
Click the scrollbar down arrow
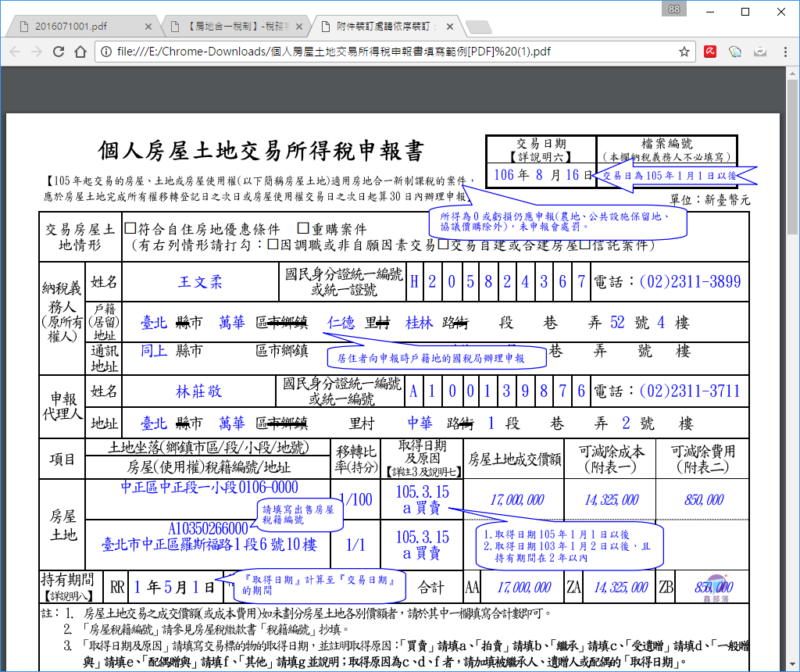pyautogui.click(x=792, y=664)
